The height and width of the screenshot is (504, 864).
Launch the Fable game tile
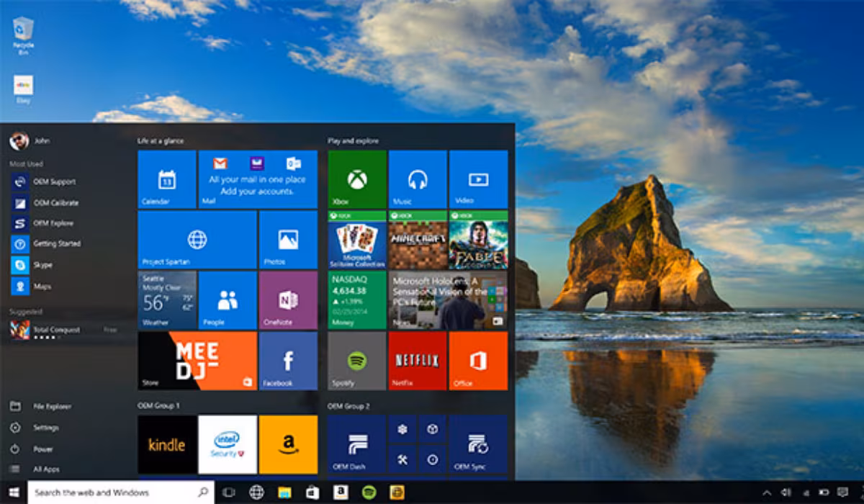pyautogui.click(x=478, y=240)
